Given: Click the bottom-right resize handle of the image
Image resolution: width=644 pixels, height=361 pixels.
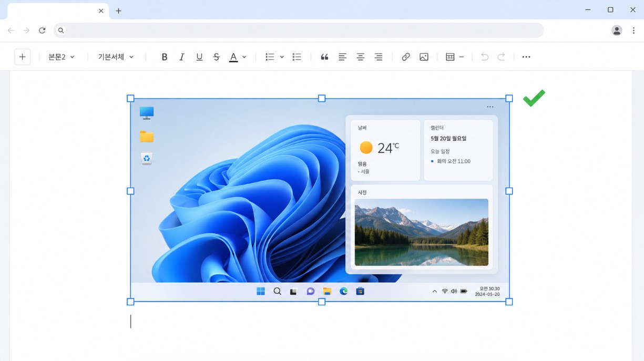Looking at the screenshot, I should (509, 302).
